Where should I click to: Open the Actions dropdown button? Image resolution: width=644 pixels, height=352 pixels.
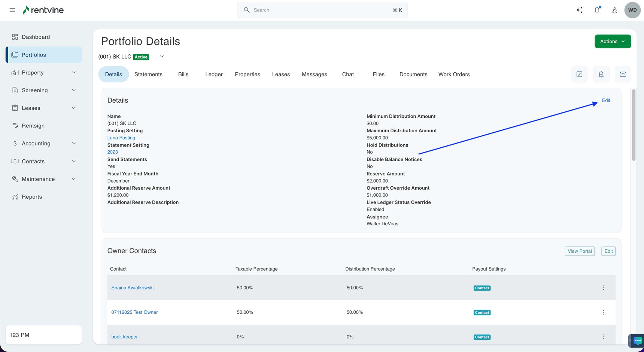click(613, 41)
